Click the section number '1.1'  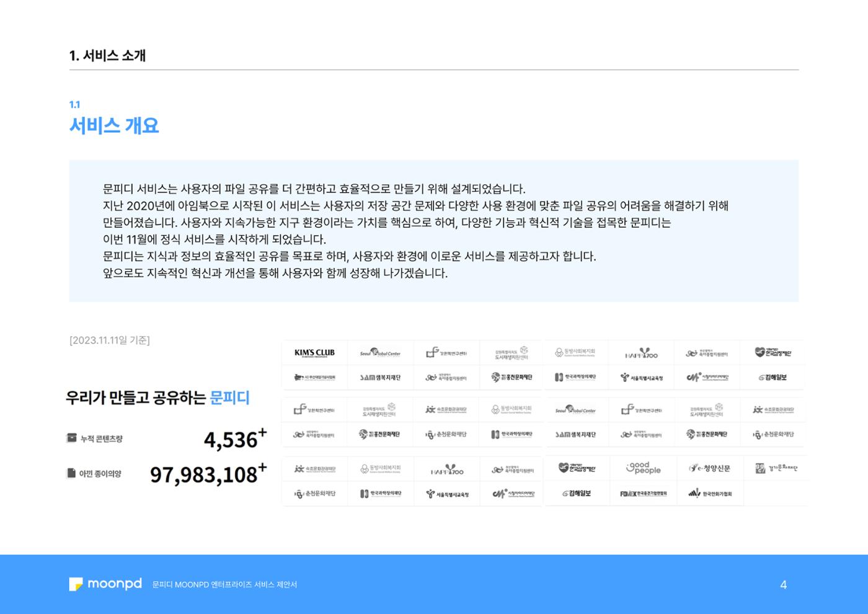click(74, 104)
